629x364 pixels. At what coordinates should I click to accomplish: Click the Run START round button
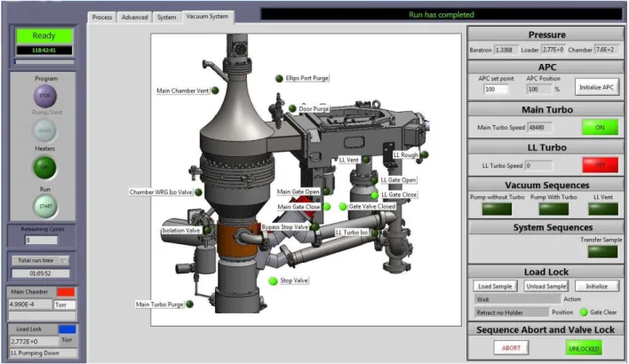click(45, 207)
